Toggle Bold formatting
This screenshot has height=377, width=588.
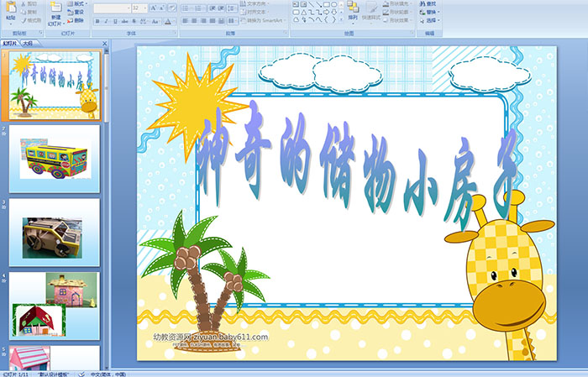click(x=97, y=21)
